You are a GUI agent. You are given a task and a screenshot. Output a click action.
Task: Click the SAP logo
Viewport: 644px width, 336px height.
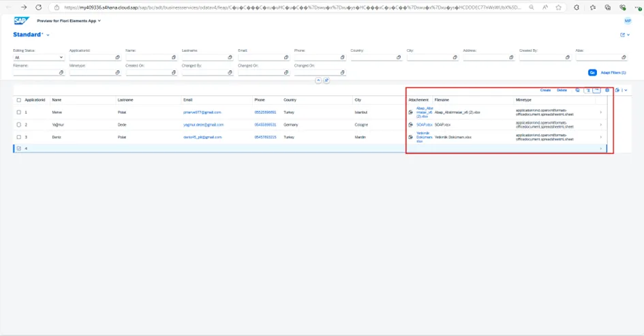(21, 21)
